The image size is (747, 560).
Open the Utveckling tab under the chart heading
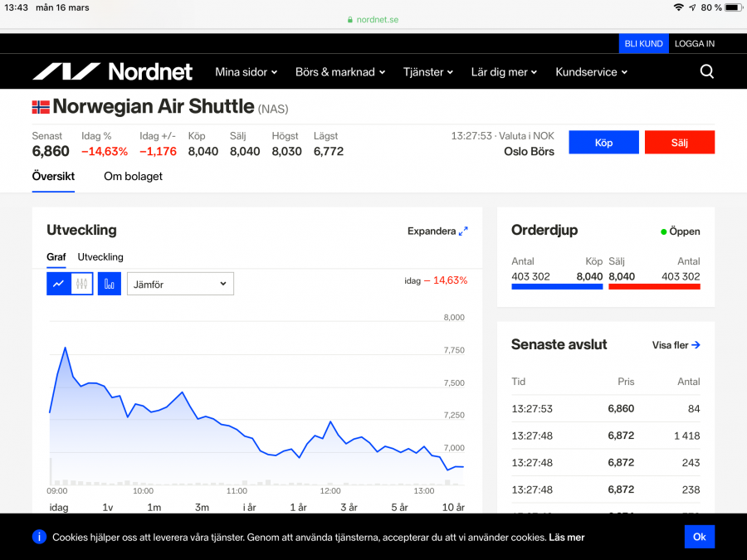coord(100,257)
